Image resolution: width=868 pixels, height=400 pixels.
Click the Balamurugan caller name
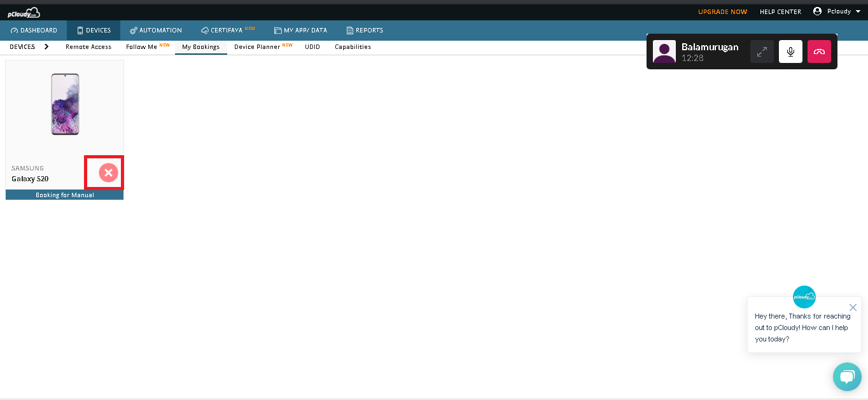[x=710, y=47]
